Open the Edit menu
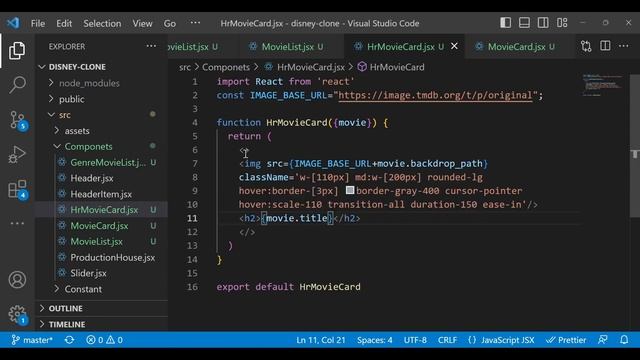Image resolution: width=640 pixels, height=360 pixels. pyautogui.click(x=64, y=24)
